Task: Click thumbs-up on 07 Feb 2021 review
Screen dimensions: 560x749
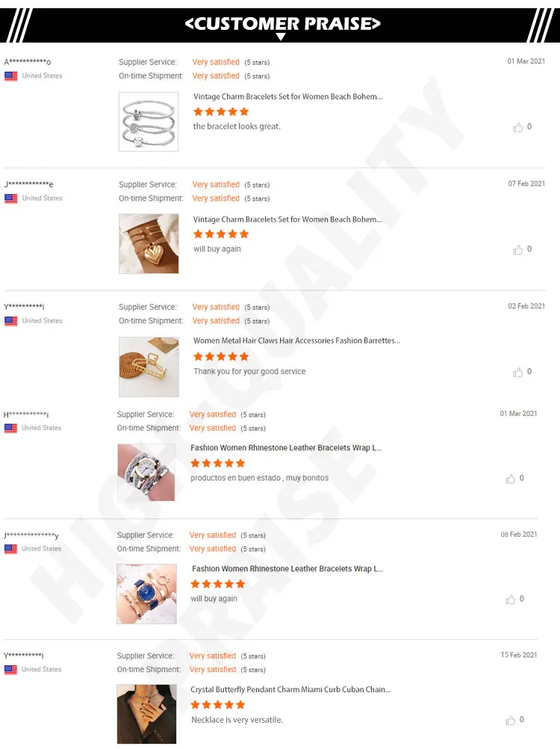Action: pyautogui.click(x=518, y=250)
